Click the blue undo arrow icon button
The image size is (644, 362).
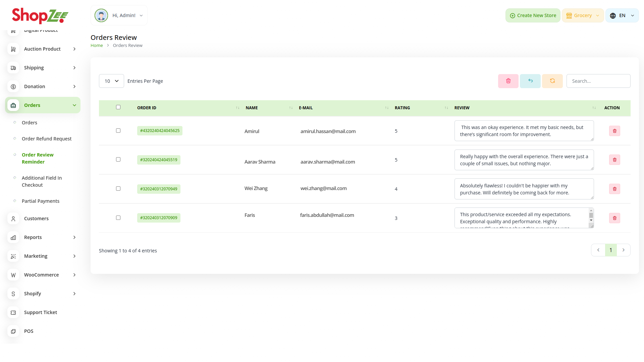point(530,81)
